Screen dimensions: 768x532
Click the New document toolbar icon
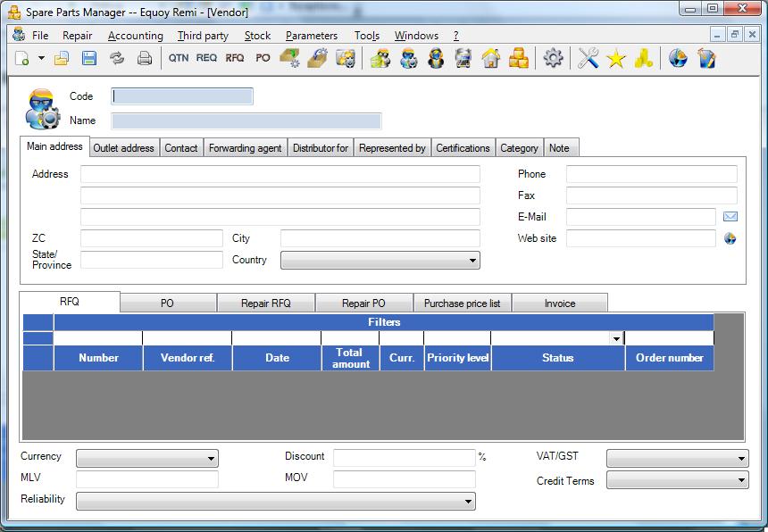pos(22,59)
